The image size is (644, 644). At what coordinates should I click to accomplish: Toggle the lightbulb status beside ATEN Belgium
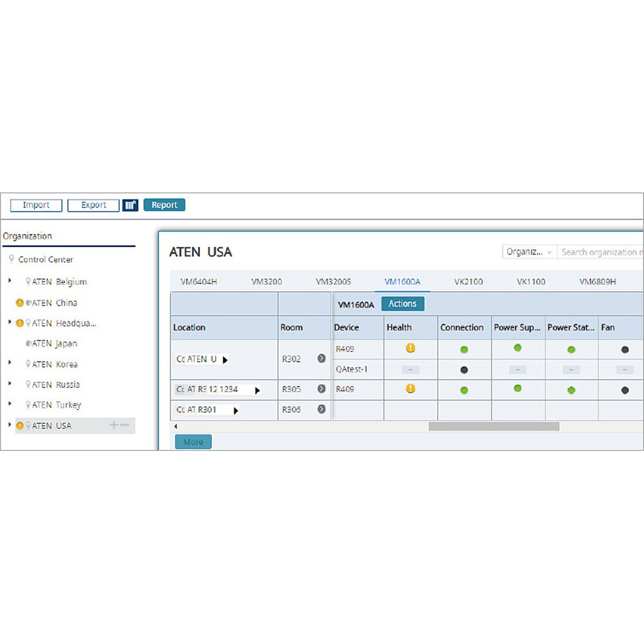pyautogui.click(x=30, y=281)
